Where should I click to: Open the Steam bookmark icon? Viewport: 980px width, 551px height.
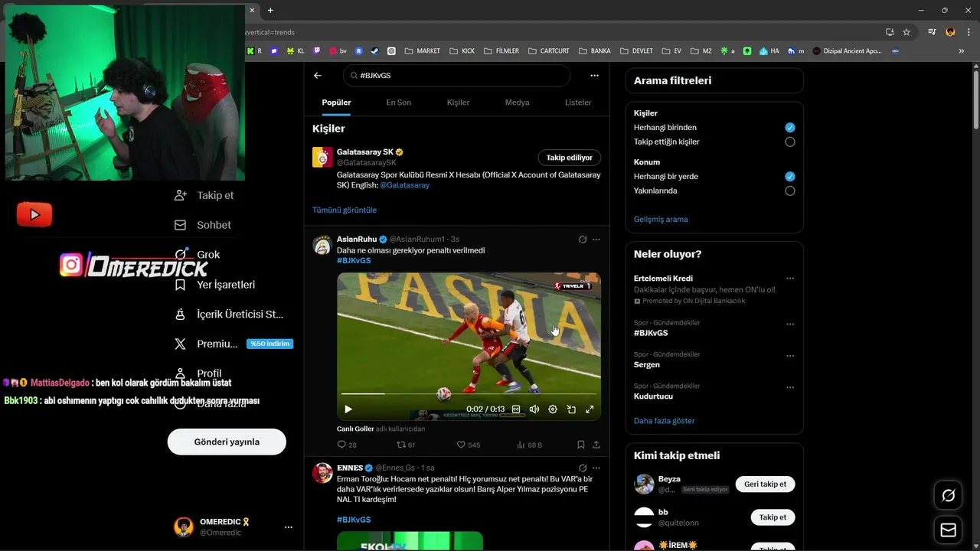[x=374, y=51]
